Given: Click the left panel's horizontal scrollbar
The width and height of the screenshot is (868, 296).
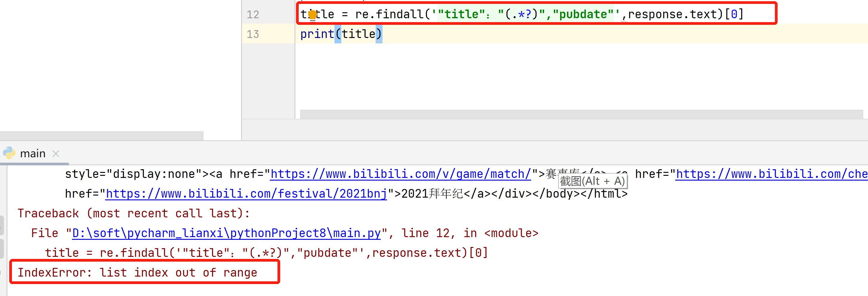Looking at the screenshot, I should (101, 136).
